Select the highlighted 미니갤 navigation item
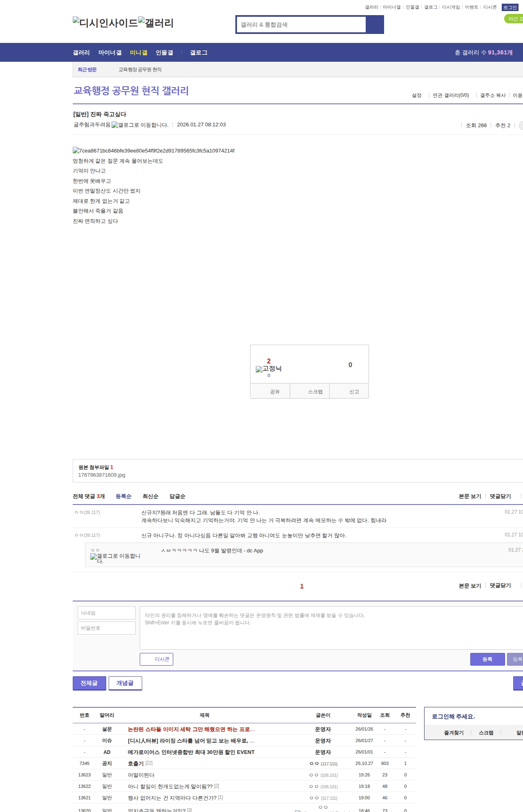Screen dimensions: 523x812 pos(139,52)
